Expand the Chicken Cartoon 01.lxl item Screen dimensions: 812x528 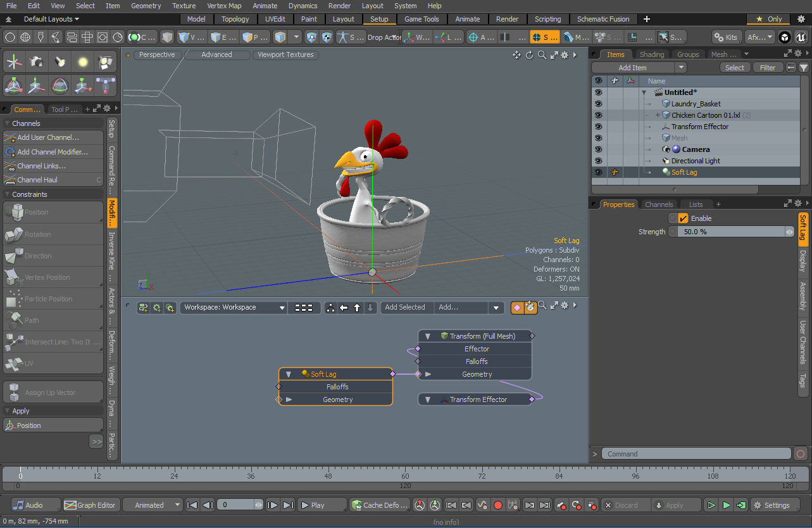658,115
